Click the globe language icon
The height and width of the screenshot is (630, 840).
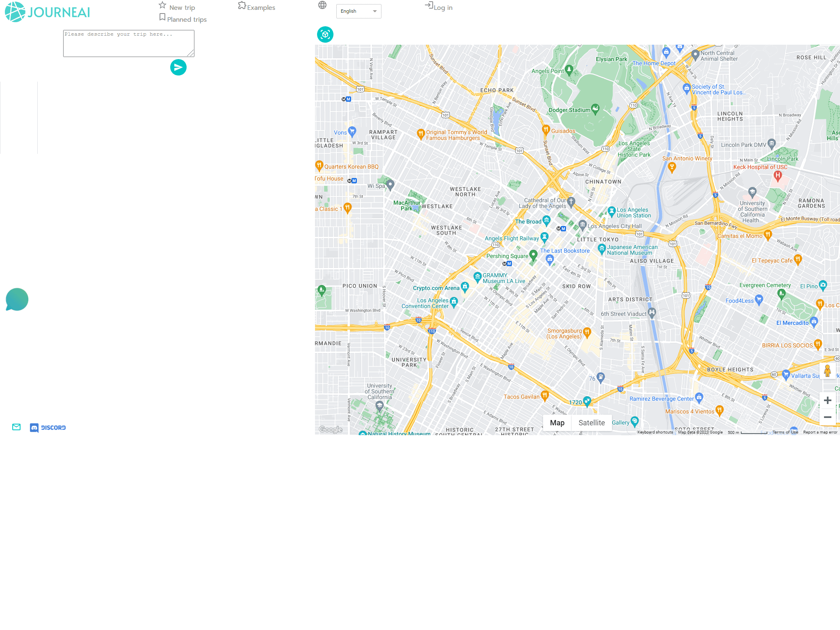coord(322,5)
